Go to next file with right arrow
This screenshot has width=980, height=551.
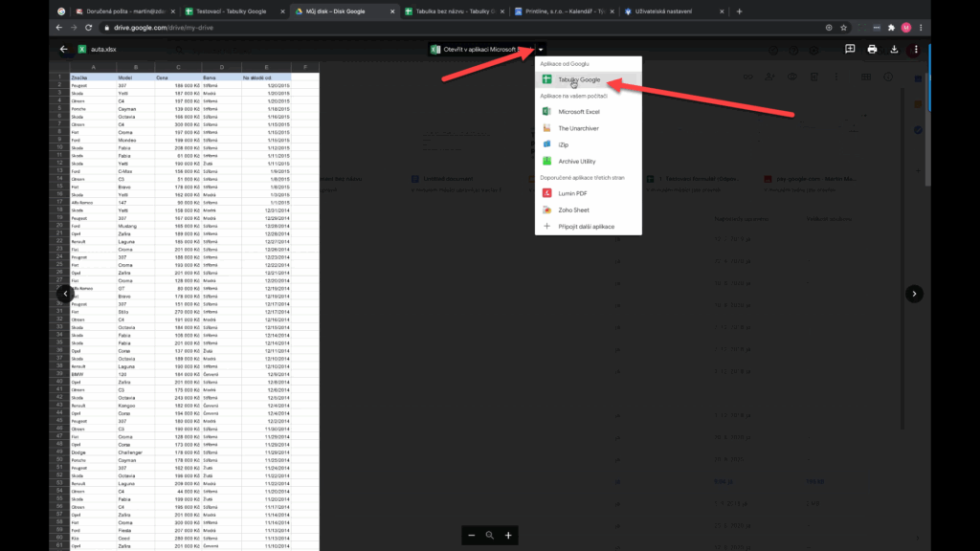coord(914,294)
